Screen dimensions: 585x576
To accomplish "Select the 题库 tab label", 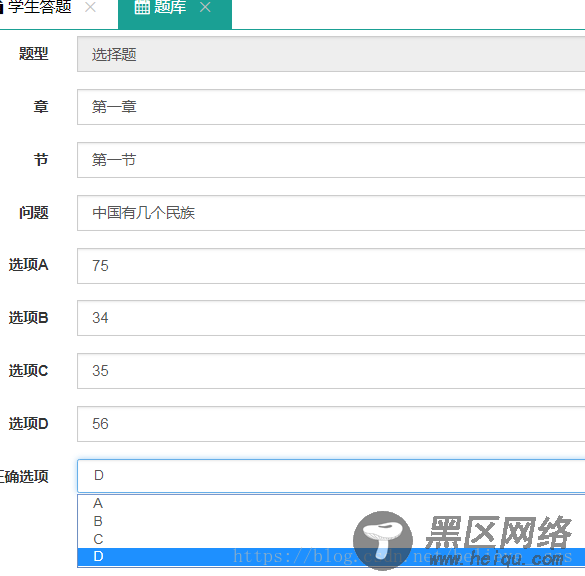I will pos(170,7).
